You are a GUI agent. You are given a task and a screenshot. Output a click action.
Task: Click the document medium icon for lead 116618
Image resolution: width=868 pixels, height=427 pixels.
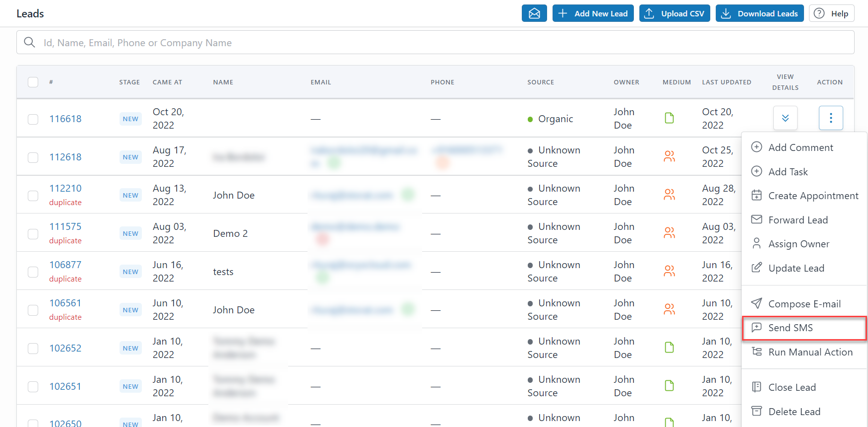[x=669, y=118]
